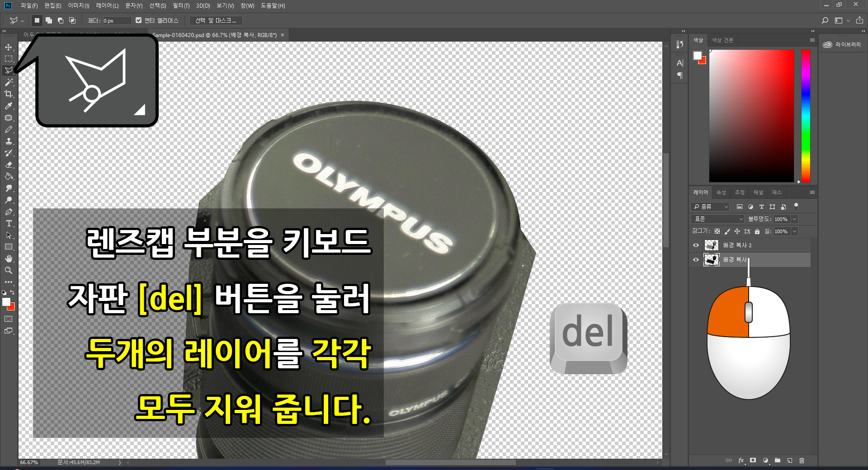
Task: Hide the 배경 복사 layer
Action: click(x=696, y=260)
